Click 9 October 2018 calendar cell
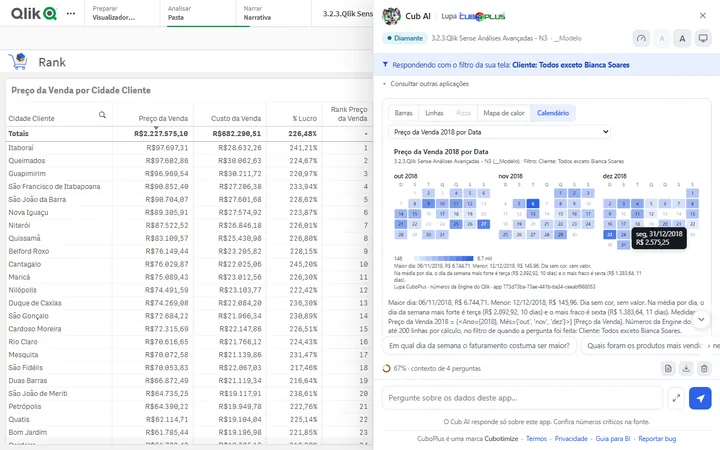The width and height of the screenshot is (720, 450). (428, 203)
